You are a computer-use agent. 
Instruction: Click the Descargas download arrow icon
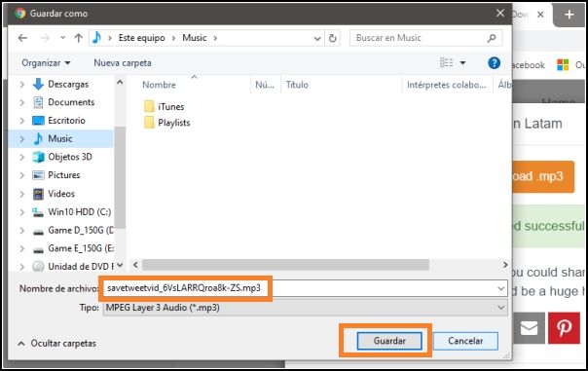click(x=38, y=84)
